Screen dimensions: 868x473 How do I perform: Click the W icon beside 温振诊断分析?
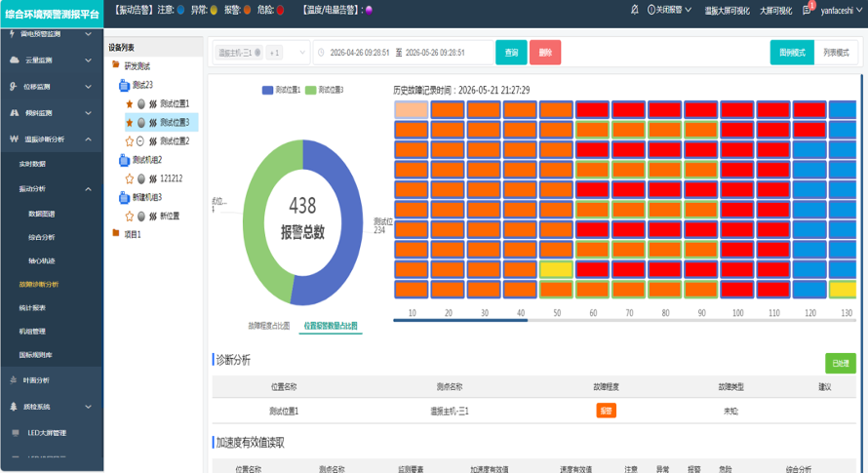tap(14, 139)
